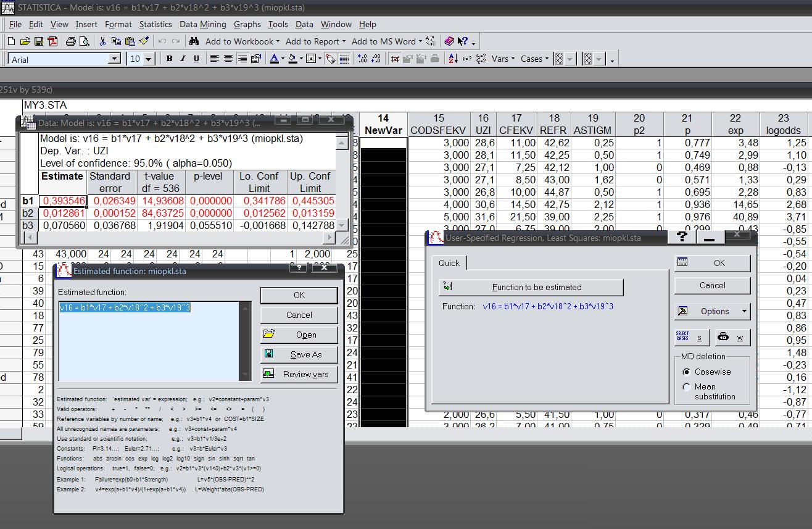This screenshot has height=529, width=812.
Task: Click the Sort ascending toolbar icon
Action: 453,59
